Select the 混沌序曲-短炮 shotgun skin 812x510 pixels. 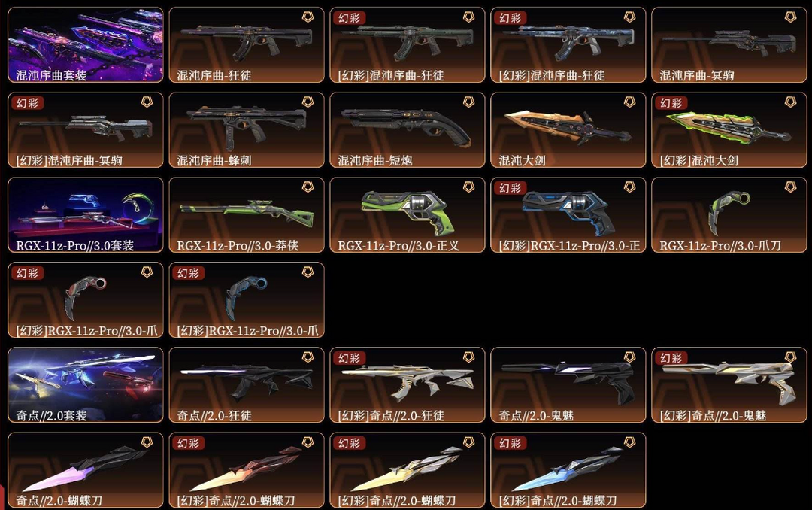click(408, 130)
